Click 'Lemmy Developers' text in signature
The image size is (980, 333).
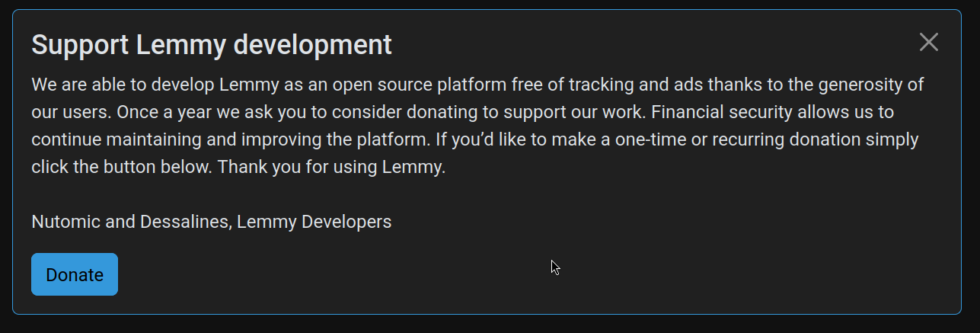314,222
